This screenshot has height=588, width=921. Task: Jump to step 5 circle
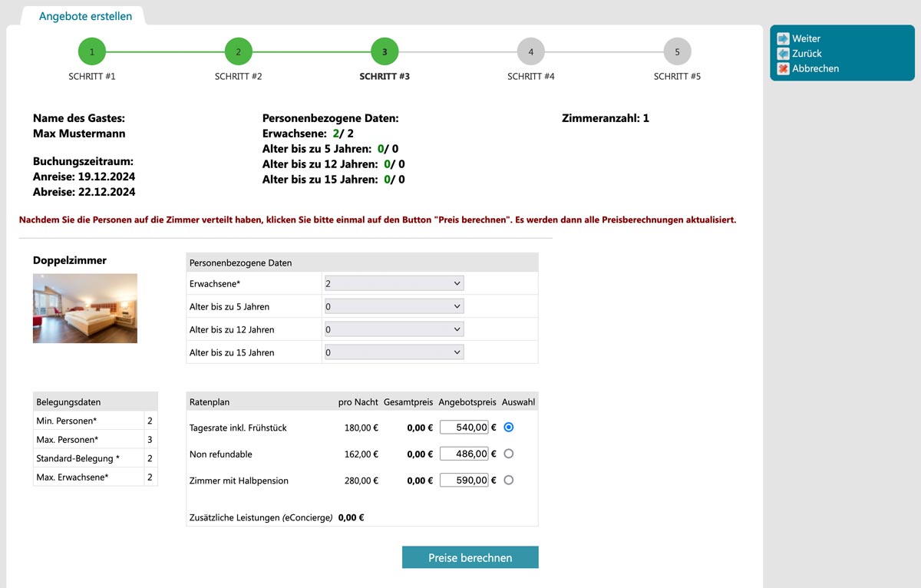[677, 52]
